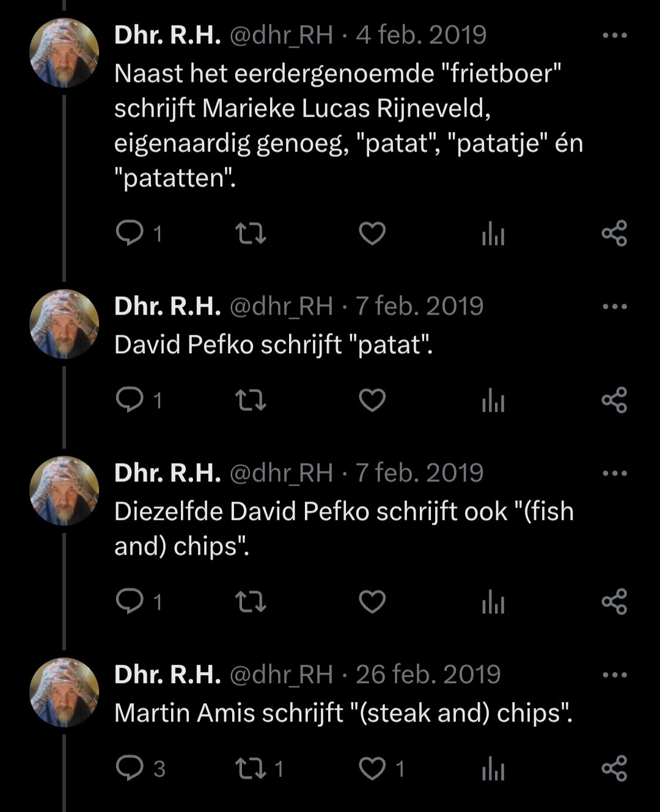Retweet the tweet about "patatten"
This screenshot has width=660, height=812.
[251, 233]
